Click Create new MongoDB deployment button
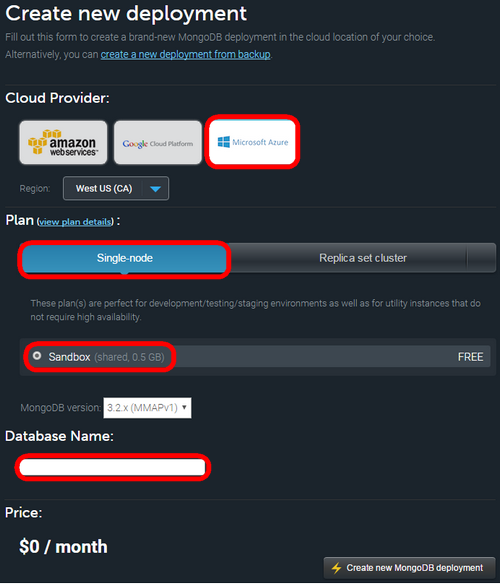Image resolution: width=500 pixels, height=584 pixels. coord(409,568)
